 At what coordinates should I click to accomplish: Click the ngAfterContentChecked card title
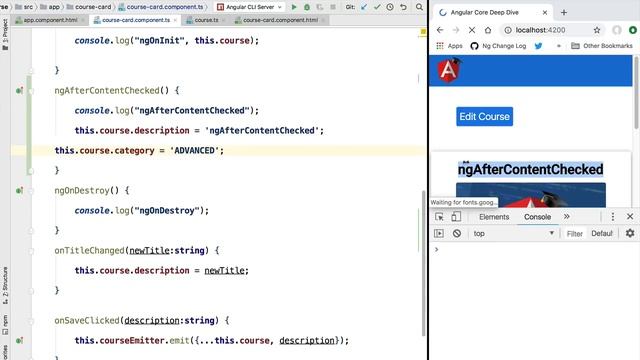point(530,169)
